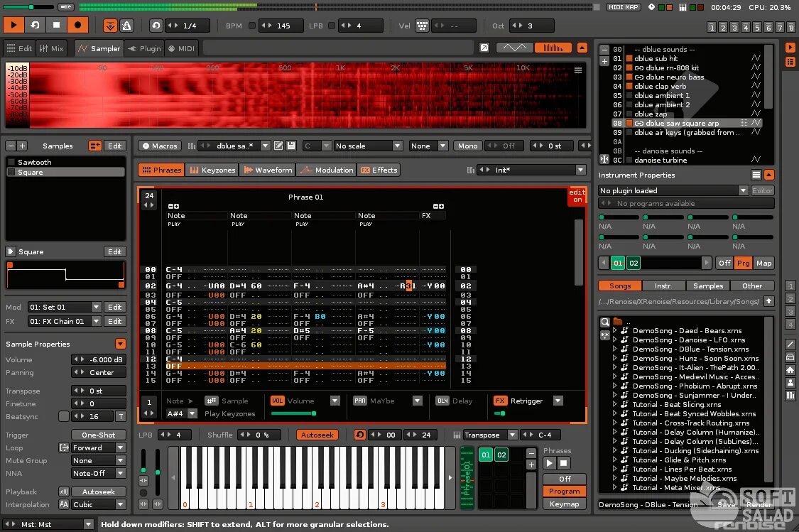The image size is (799, 532).
Task: Open the Keyzones tab
Action: click(212, 170)
